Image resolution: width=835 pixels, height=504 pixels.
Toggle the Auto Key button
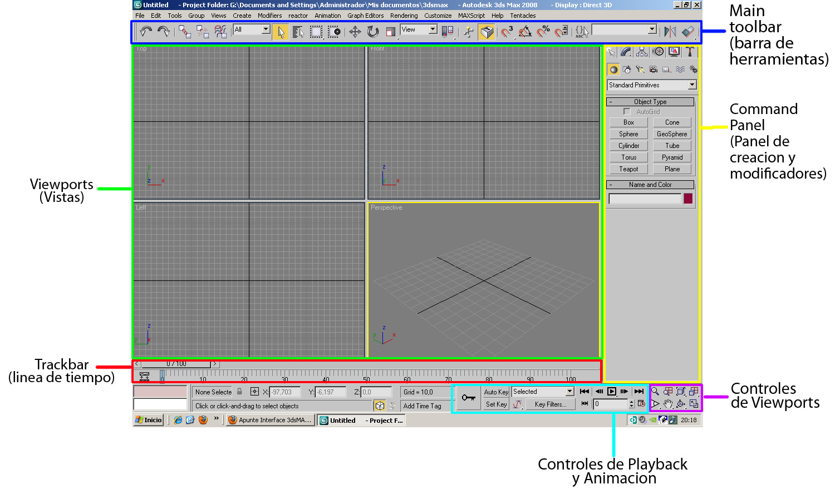(x=496, y=392)
